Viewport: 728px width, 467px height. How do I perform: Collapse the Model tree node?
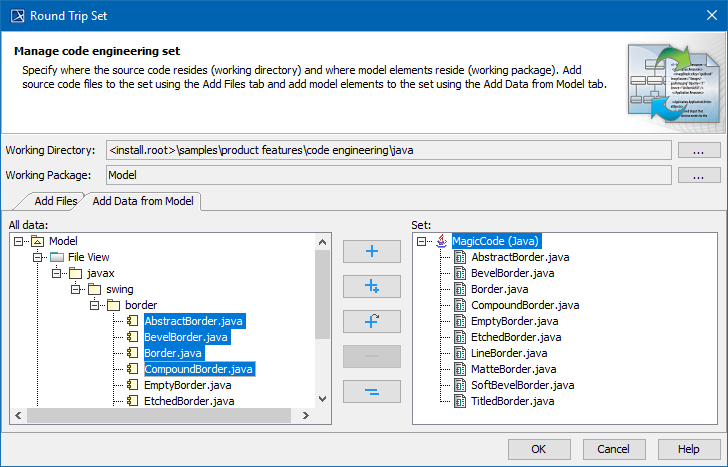point(21,241)
